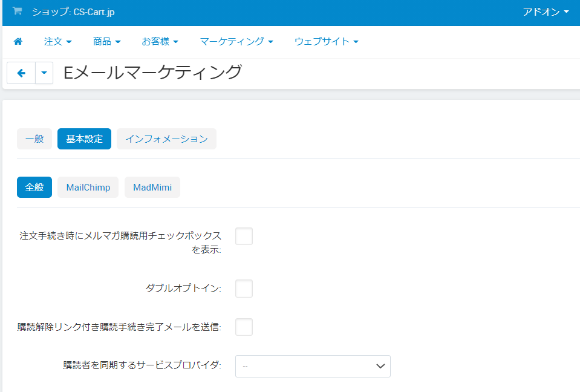Enable メルマガ購読用チェックボックス display at checkout
The height and width of the screenshot is (392, 580).
pos(244,237)
